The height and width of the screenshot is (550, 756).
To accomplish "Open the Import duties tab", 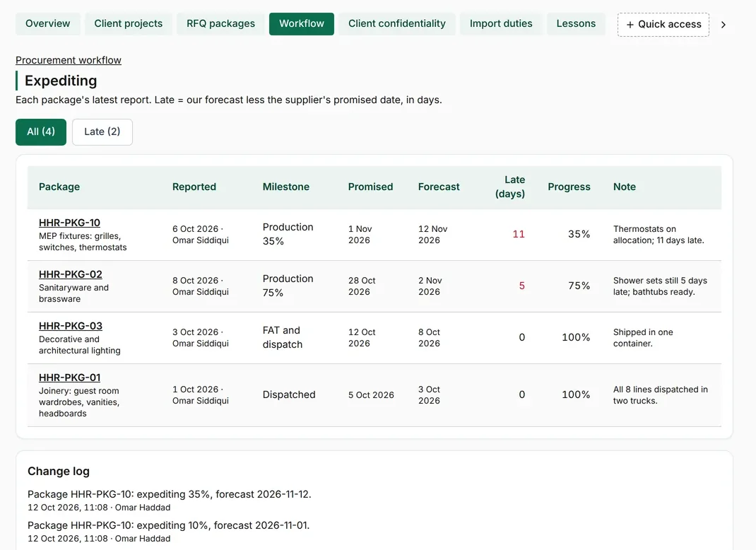I will (x=501, y=23).
